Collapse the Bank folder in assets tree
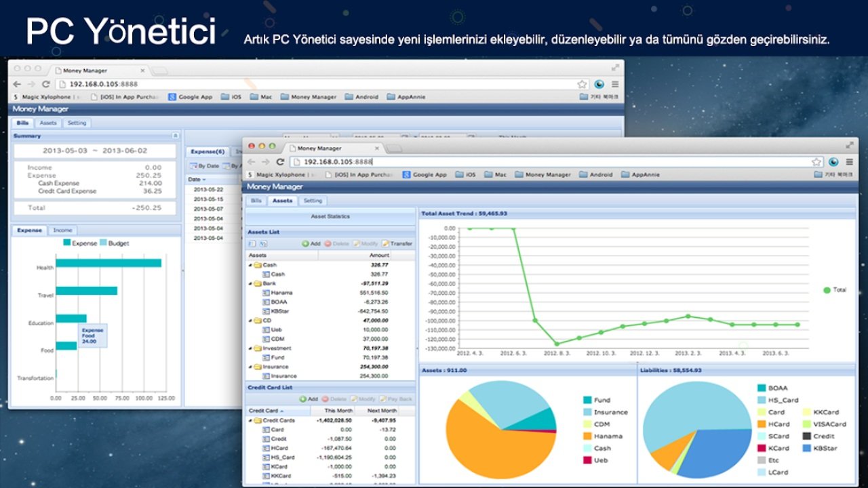The image size is (868, 488). point(251,283)
